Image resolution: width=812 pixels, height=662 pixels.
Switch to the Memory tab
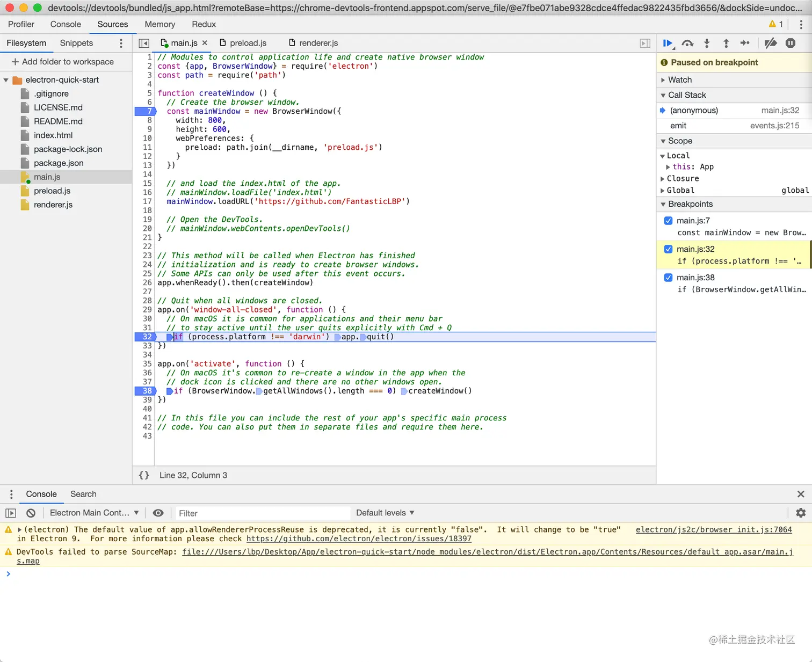click(x=160, y=24)
